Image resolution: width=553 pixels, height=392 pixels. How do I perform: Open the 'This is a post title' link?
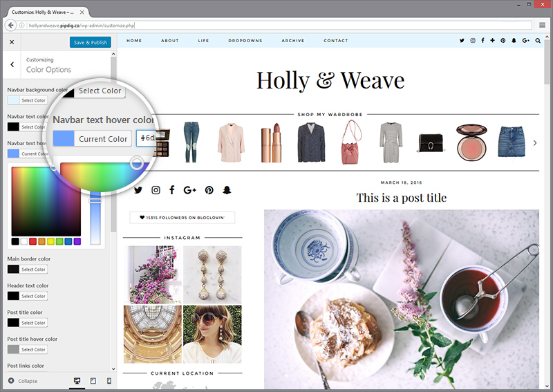[x=402, y=198]
